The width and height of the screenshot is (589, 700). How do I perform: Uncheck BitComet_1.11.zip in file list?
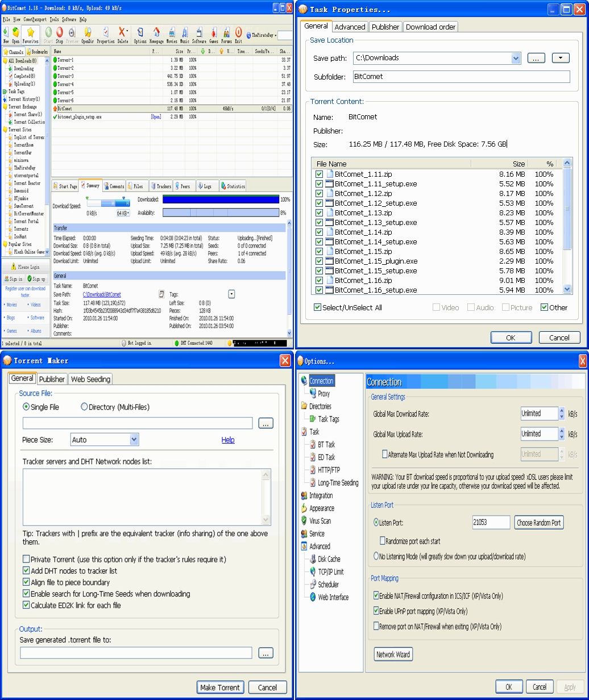[319, 174]
